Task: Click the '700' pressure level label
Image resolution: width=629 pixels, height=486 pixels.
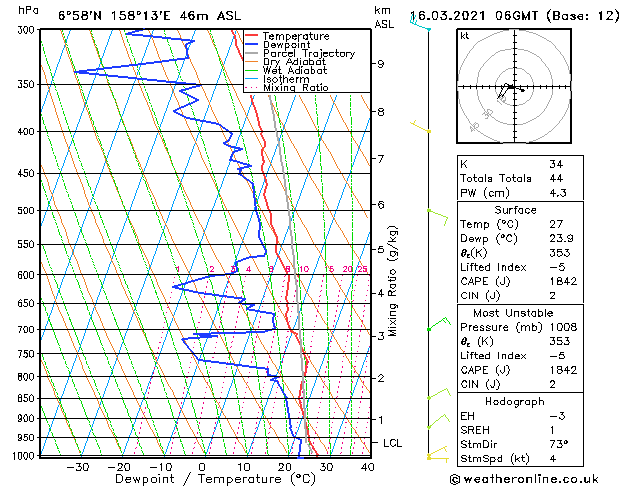Action: (28, 330)
